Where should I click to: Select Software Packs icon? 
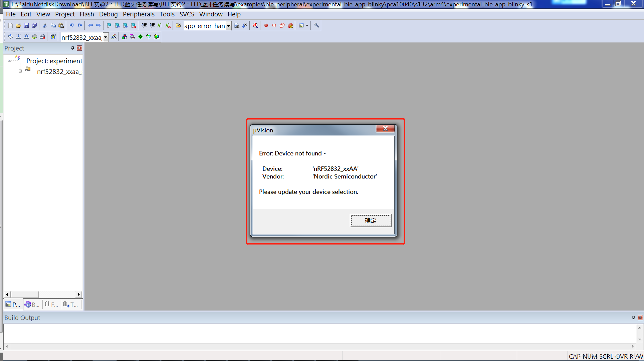(x=149, y=37)
